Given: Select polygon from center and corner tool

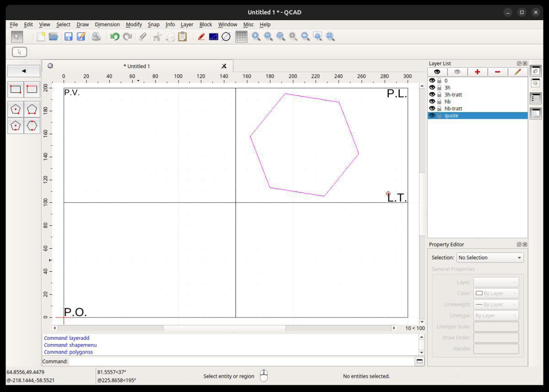Looking at the screenshot, I should click(16, 109).
